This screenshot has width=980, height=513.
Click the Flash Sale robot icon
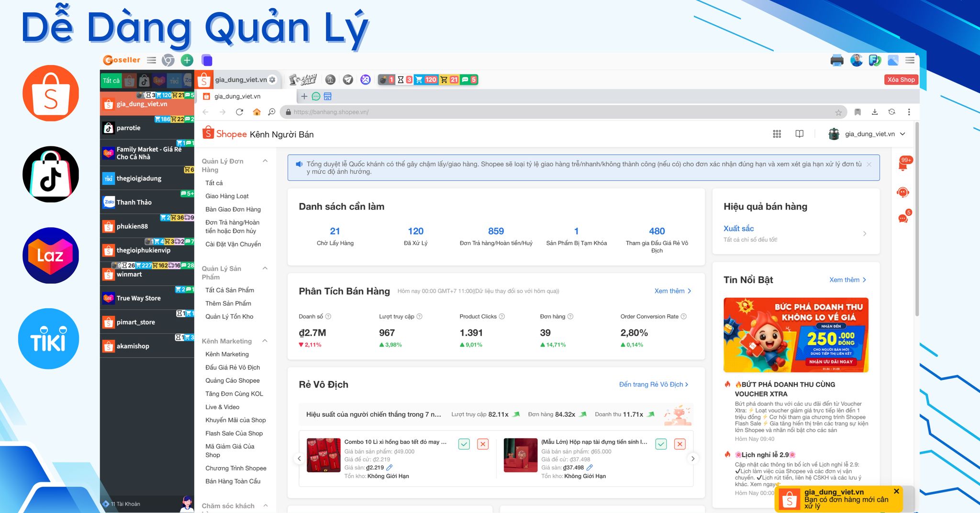(303, 80)
